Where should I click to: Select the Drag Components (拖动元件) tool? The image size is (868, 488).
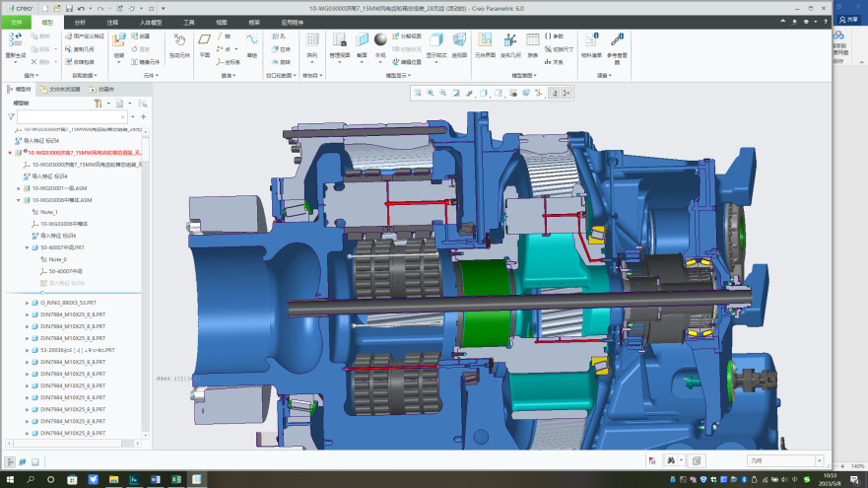(x=179, y=40)
